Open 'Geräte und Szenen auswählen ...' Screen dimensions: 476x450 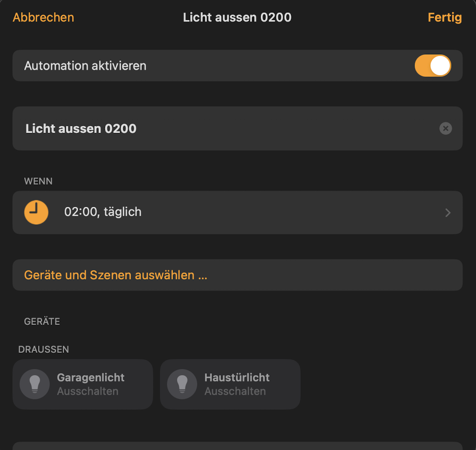point(116,275)
